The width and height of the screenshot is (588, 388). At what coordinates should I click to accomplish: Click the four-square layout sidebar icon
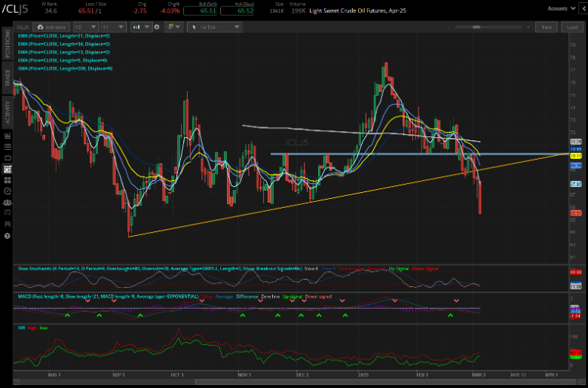(x=7, y=180)
